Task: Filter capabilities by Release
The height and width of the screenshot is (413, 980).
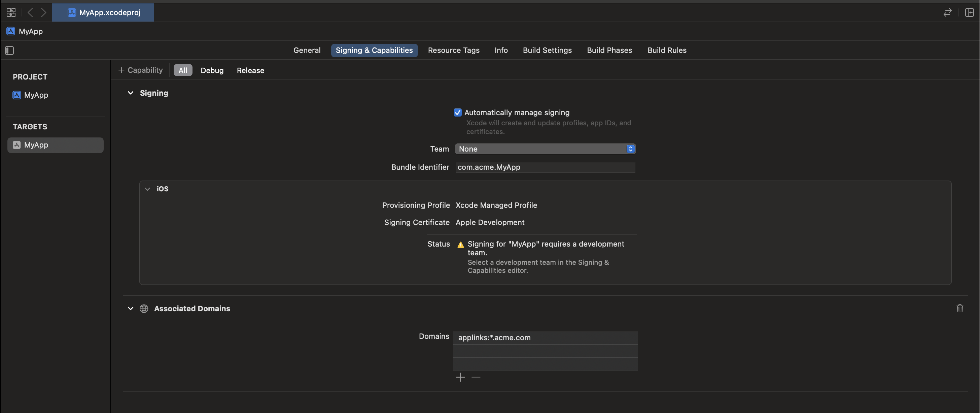Action: pyautogui.click(x=250, y=70)
